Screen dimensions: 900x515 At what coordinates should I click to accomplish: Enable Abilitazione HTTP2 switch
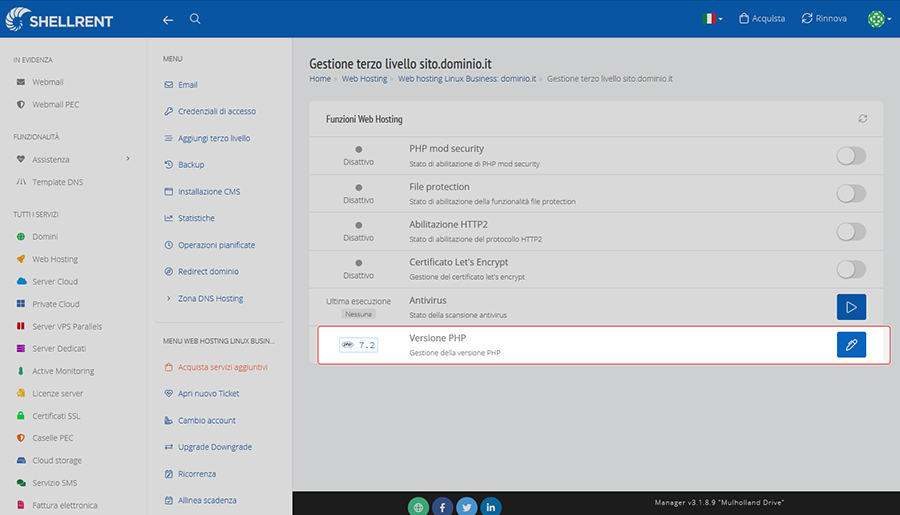pos(851,231)
